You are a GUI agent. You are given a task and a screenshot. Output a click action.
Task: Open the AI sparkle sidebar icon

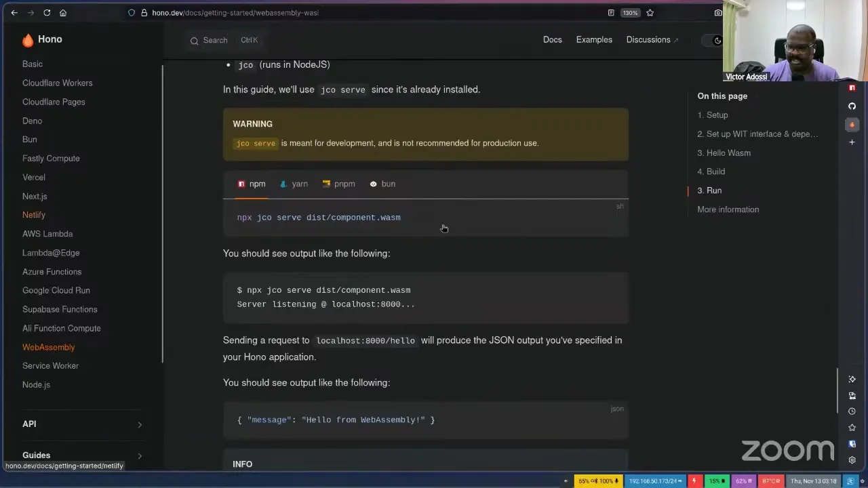pos(852,379)
